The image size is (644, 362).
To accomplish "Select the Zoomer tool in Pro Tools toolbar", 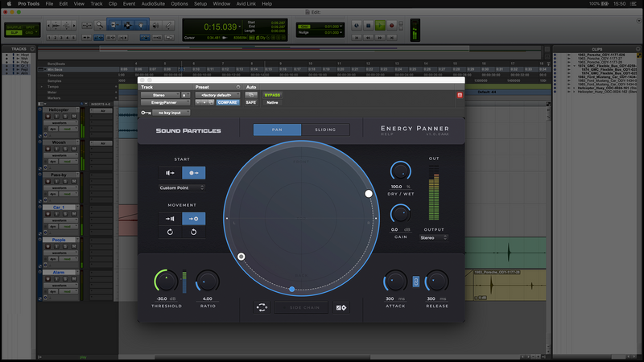I will point(99,25).
